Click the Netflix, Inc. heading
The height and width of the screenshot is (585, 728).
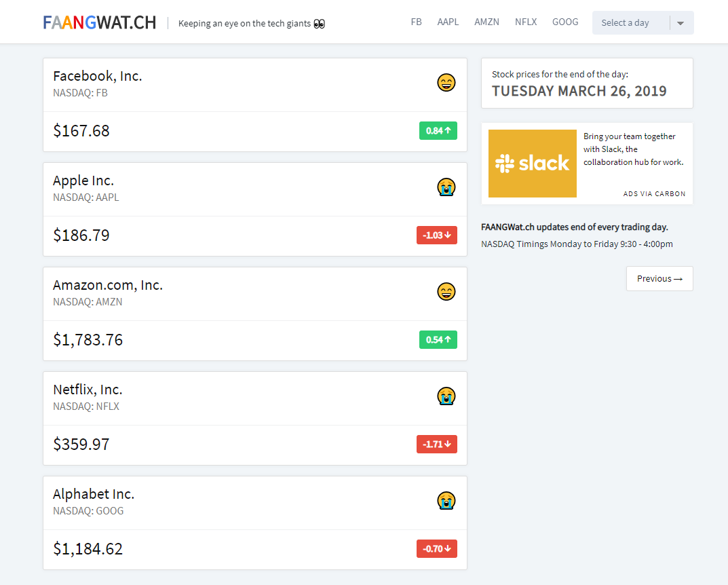[88, 389]
